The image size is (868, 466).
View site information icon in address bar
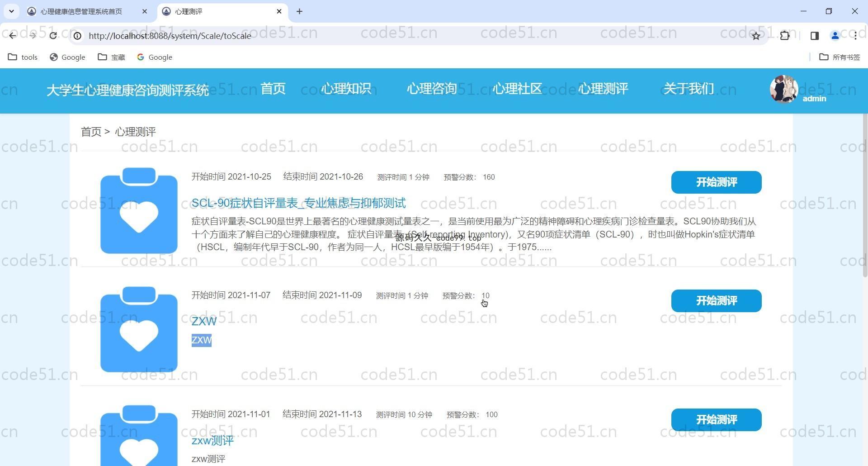[78, 36]
